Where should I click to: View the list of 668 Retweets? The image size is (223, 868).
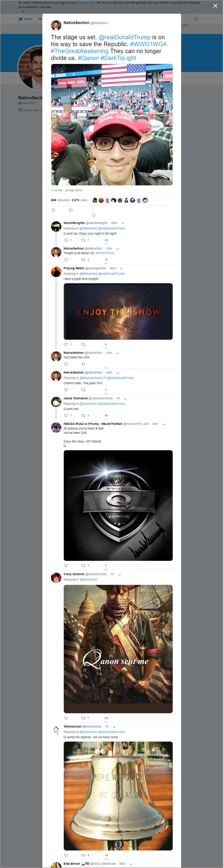tap(60, 200)
